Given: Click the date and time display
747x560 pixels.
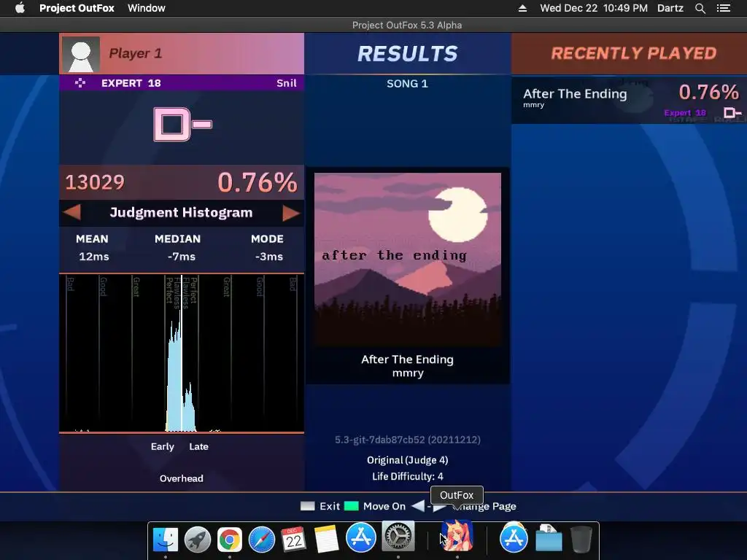Looking at the screenshot, I should coord(594,8).
